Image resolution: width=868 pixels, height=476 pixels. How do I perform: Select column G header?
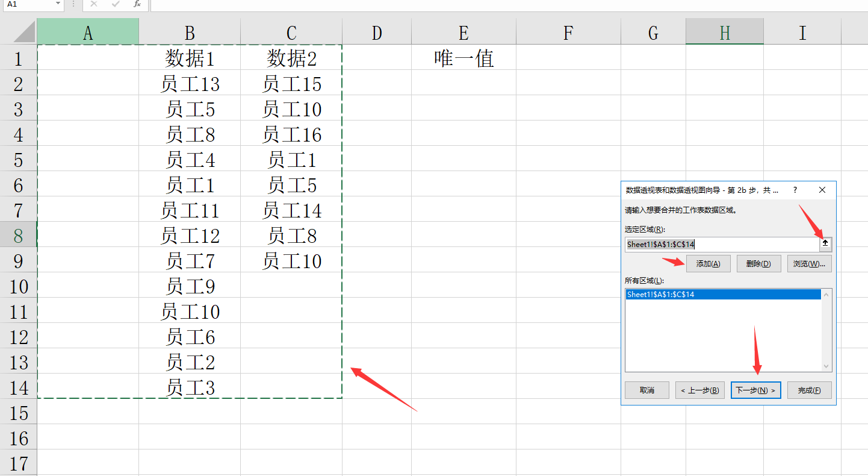click(x=653, y=32)
